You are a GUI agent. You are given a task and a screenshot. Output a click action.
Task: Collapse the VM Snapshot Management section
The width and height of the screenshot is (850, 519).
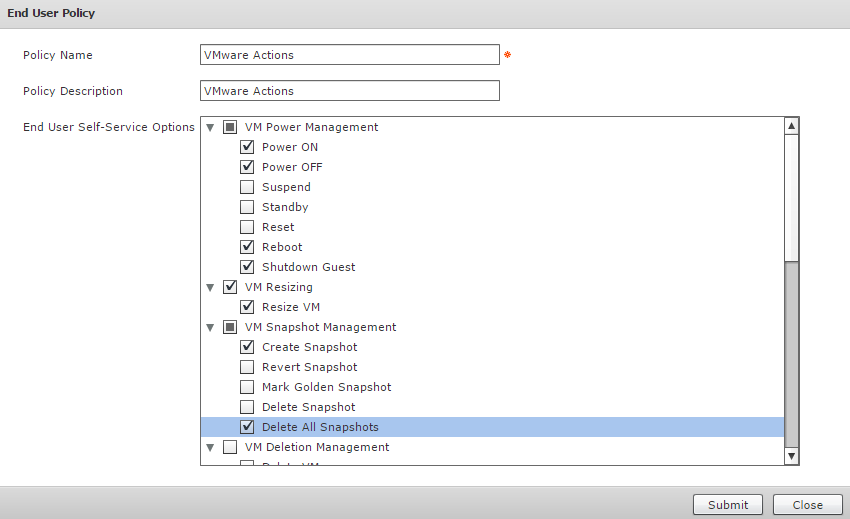210,328
